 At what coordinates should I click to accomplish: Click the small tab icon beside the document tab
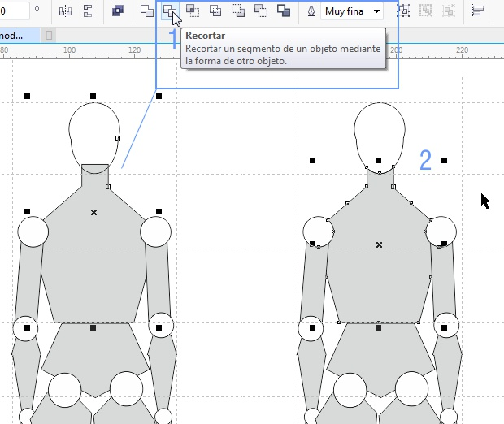(x=49, y=35)
